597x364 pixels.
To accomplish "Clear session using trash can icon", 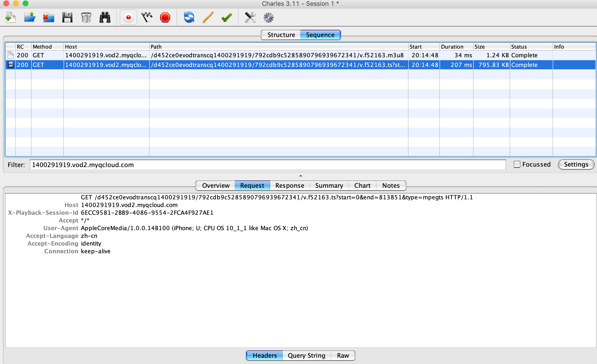I will 86,17.
